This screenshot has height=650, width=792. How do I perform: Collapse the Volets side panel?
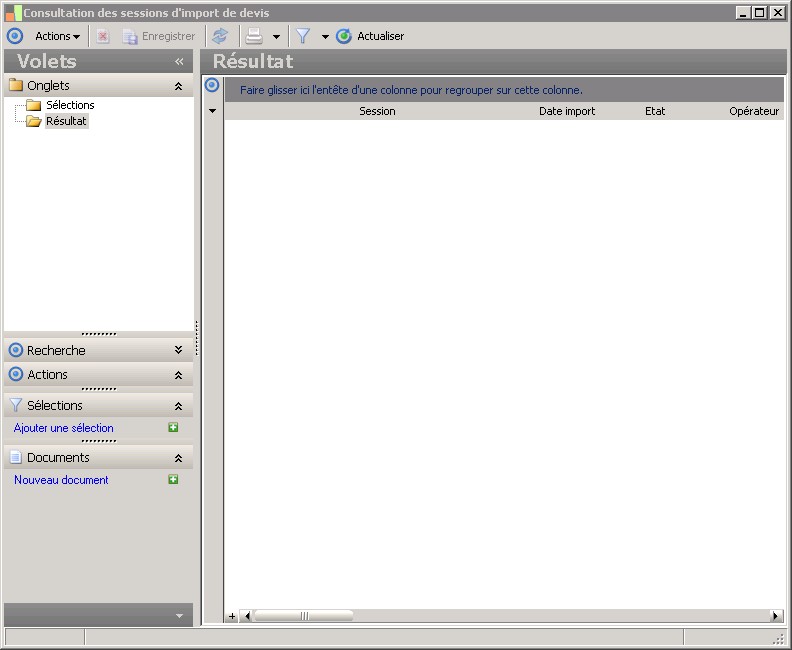179,62
